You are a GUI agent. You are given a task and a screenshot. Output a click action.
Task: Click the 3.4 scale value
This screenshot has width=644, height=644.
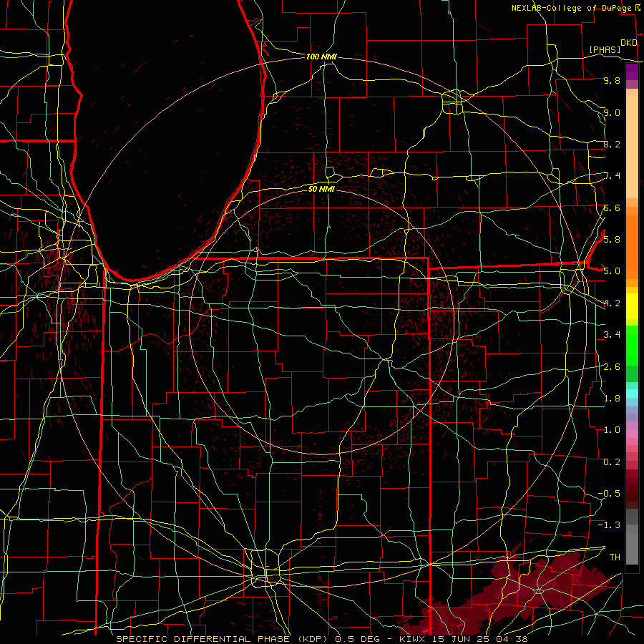(x=612, y=334)
